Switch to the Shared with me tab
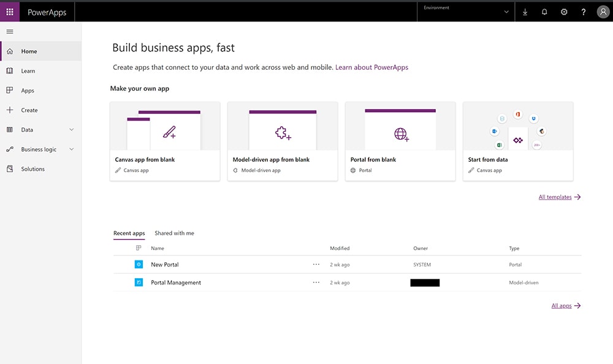613x364 pixels. 174,233
